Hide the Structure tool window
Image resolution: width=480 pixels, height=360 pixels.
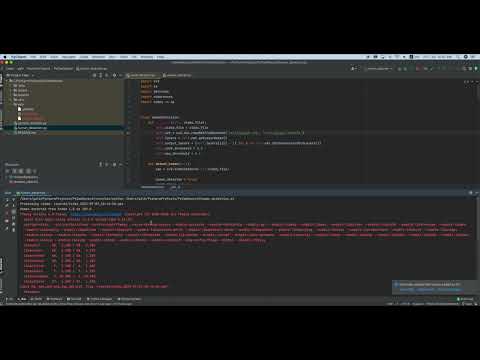(121, 164)
